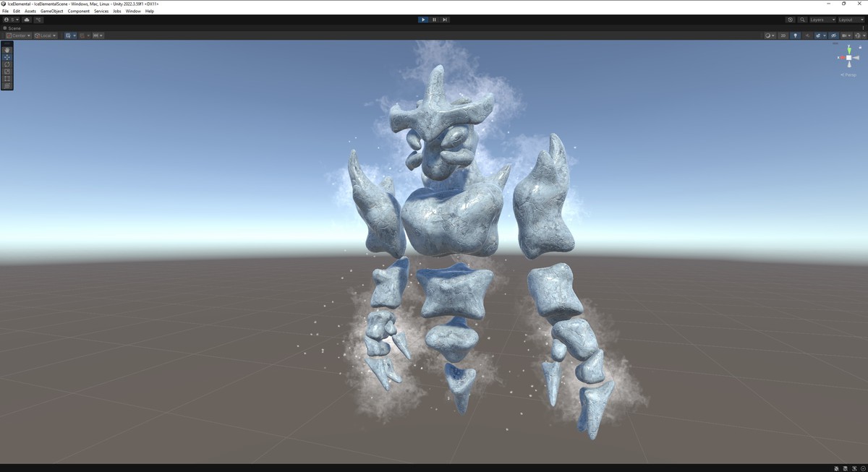Open the Window menu

[133, 11]
